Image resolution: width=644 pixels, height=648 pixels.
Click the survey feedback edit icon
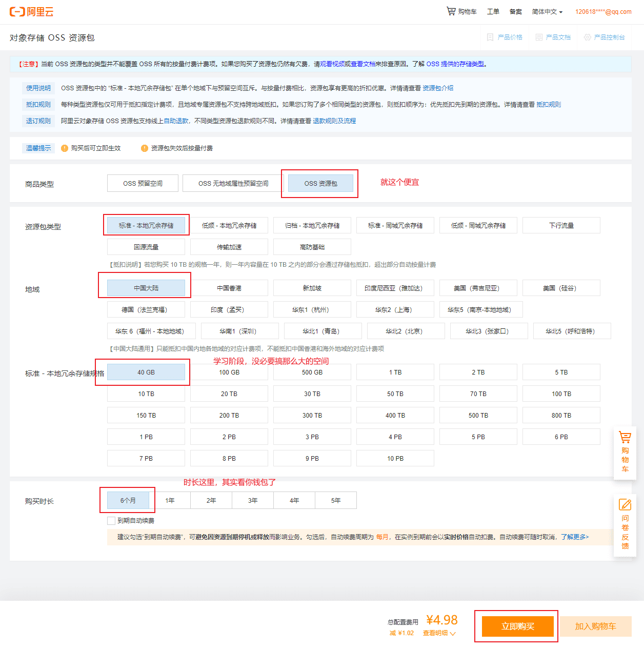click(625, 505)
